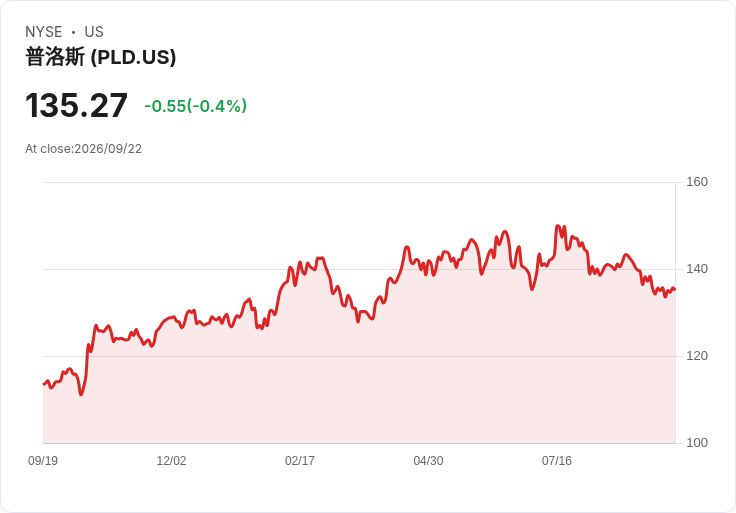Click the highest peak of the red price line
The width and height of the screenshot is (736, 513).
point(557,226)
